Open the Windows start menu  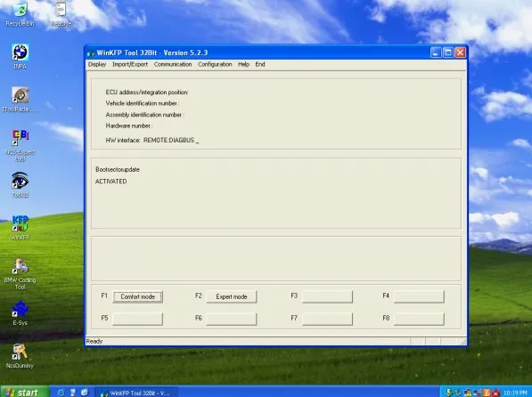click(x=24, y=392)
